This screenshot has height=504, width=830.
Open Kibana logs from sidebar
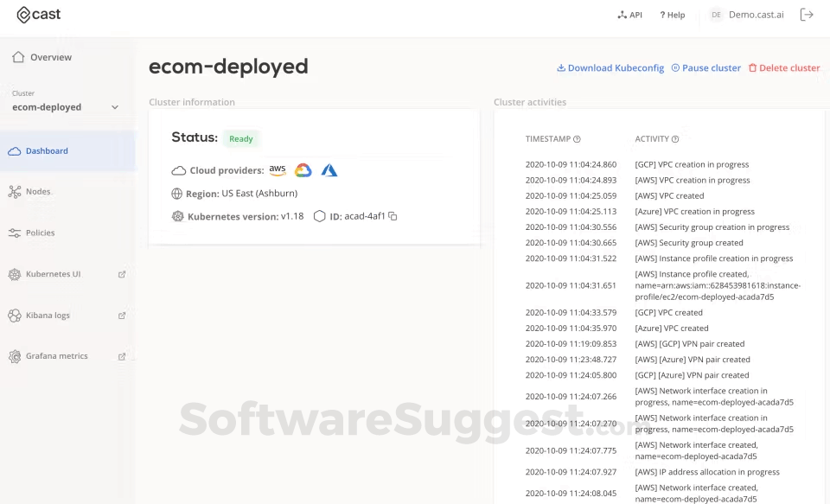coord(48,316)
